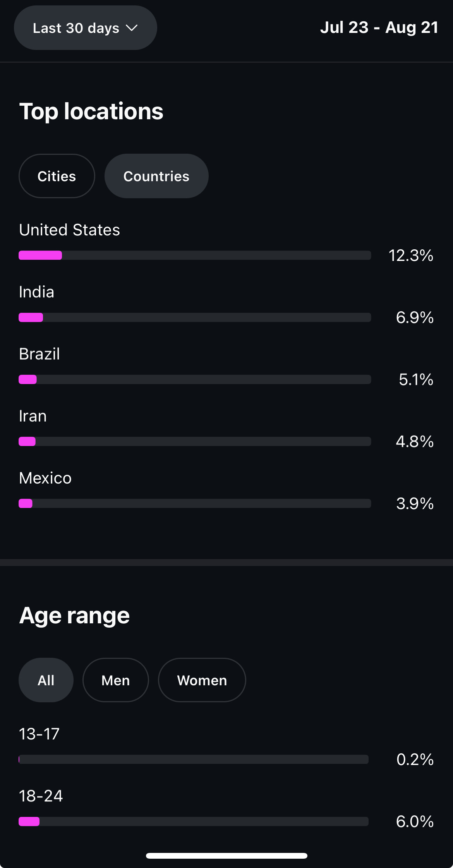Image resolution: width=453 pixels, height=868 pixels.
Task: Tap the Top locations heading
Action: (91, 112)
